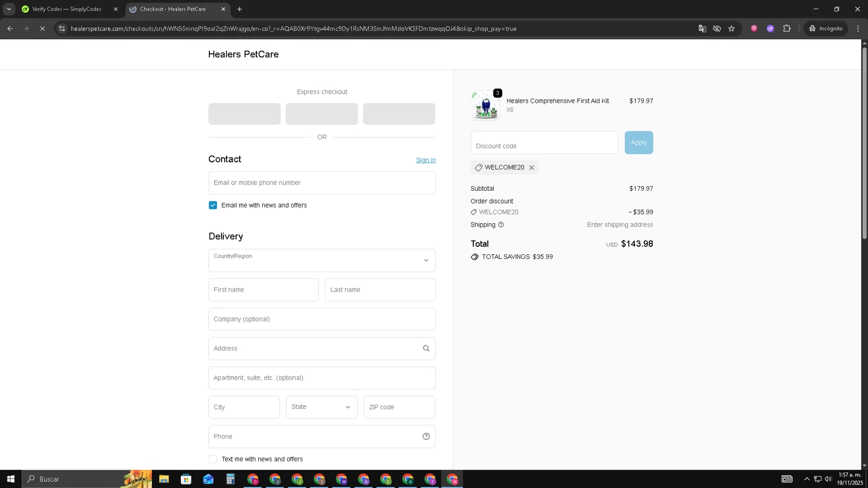
Task: Click the Healers Comprehensive First Aid Kit title
Action: point(558,101)
